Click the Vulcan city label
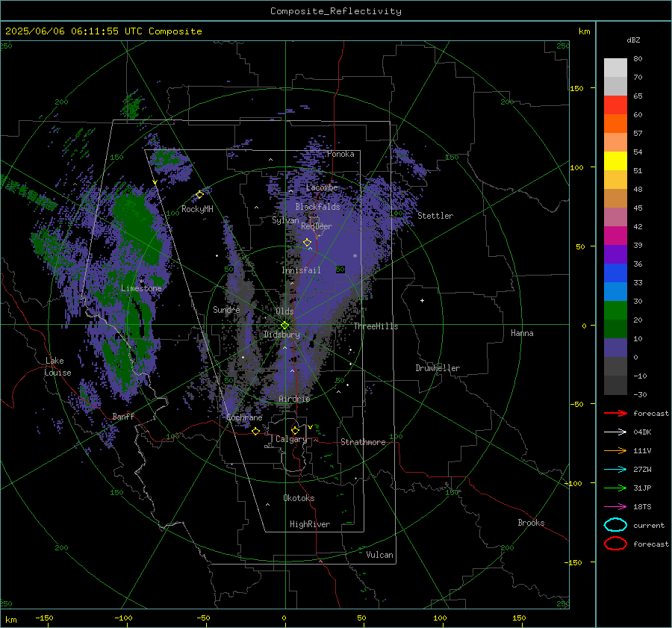Viewport: 672px width, 628px height. 379,555
